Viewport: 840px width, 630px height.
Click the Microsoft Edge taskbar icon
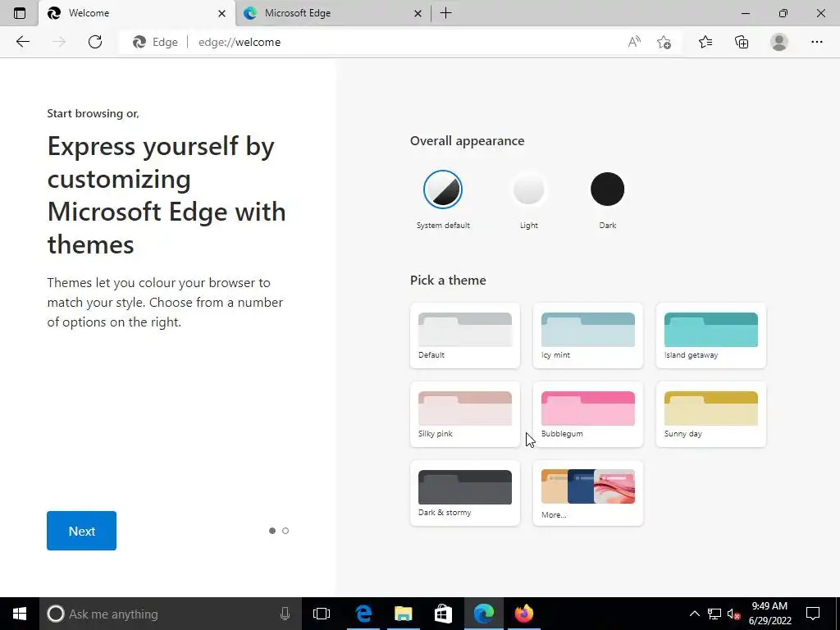pyautogui.click(x=484, y=614)
